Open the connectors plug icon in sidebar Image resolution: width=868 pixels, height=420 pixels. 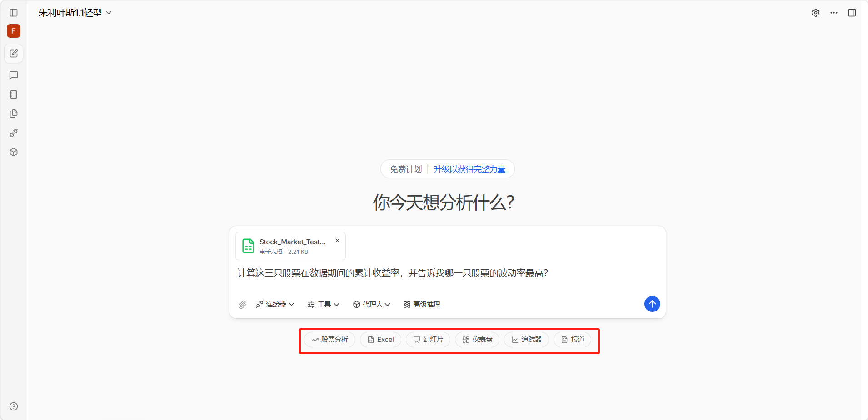click(14, 133)
